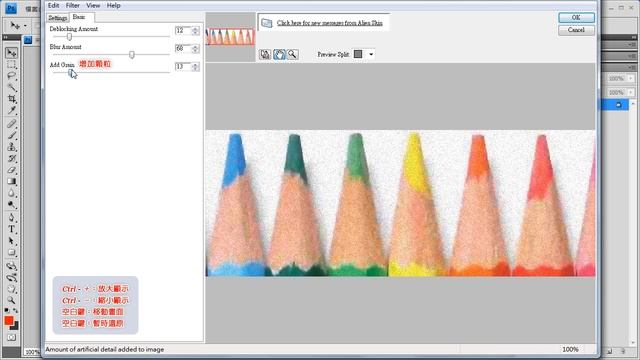Select the Rectangular Marquee tool
Viewport: 640px width, 360px height.
[11, 64]
